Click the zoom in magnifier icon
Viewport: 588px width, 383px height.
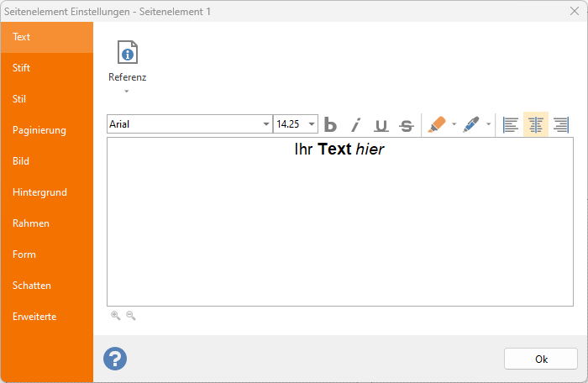(x=116, y=316)
